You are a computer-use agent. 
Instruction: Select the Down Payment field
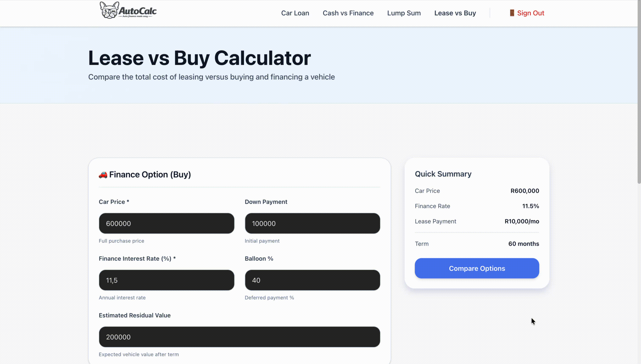[x=312, y=223]
